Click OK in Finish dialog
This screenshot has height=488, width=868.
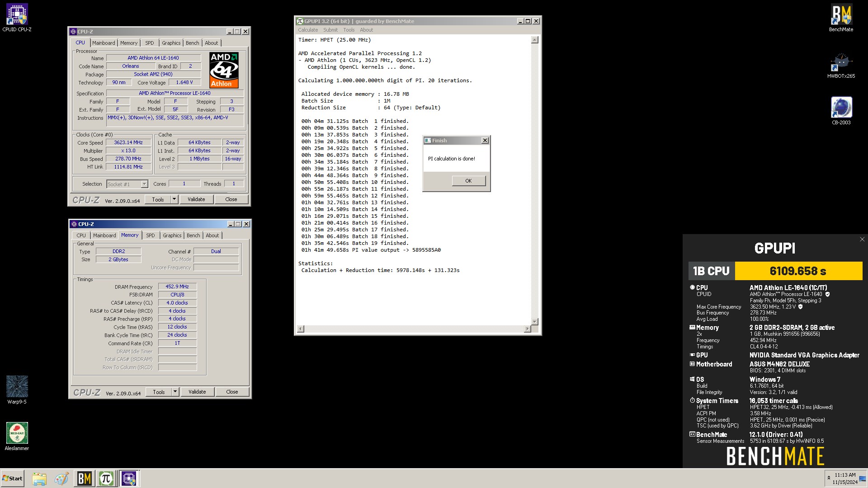(x=468, y=181)
